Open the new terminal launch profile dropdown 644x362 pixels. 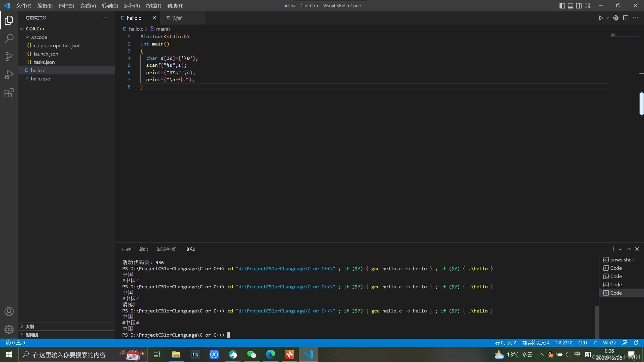pos(620,249)
